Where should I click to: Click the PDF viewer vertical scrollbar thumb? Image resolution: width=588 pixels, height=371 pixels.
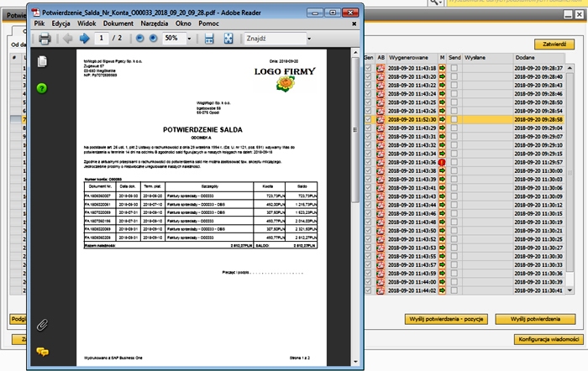pyautogui.click(x=355, y=129)
